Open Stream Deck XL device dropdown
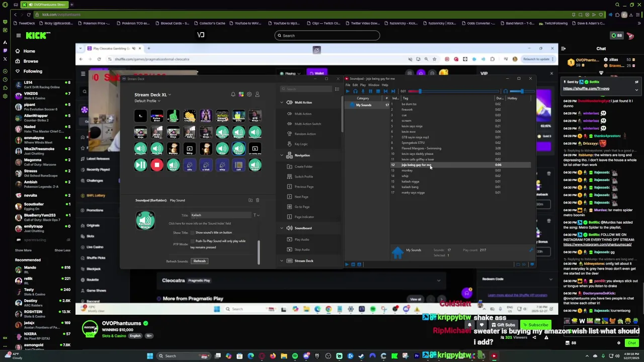The height and width of the screenshot is (362, 644). tap(152, 95)
